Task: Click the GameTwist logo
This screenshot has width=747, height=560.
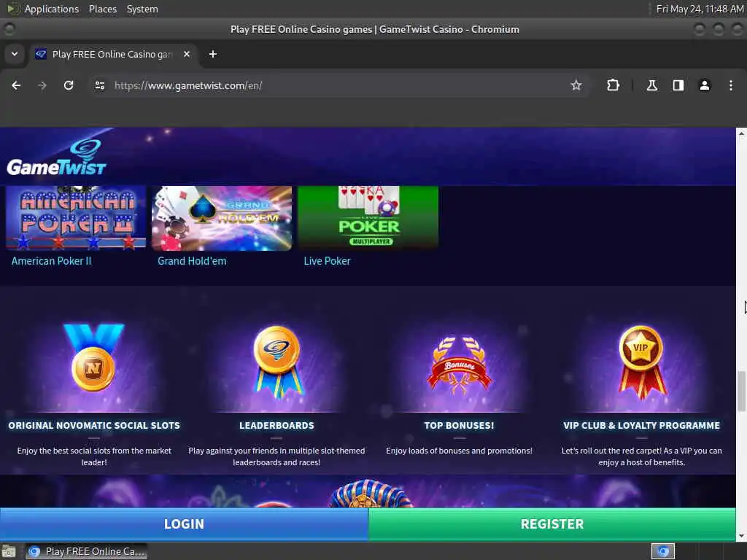Action: pos(56,157)
